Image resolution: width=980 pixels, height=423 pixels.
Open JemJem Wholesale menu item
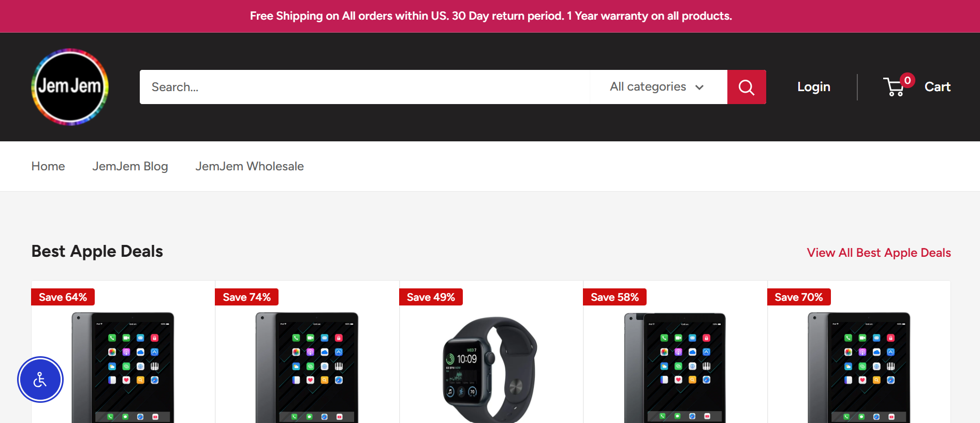pyautogui.click(x=250, y=166)
